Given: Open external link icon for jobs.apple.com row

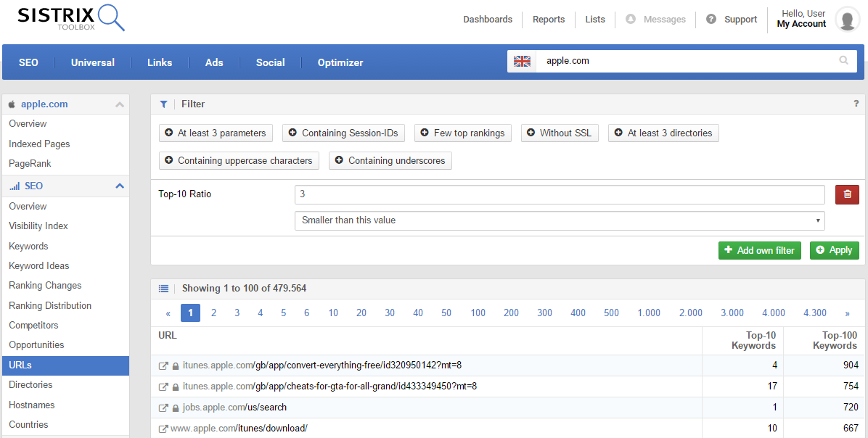Looking at the screenshot, I should [x=163, y=408].
